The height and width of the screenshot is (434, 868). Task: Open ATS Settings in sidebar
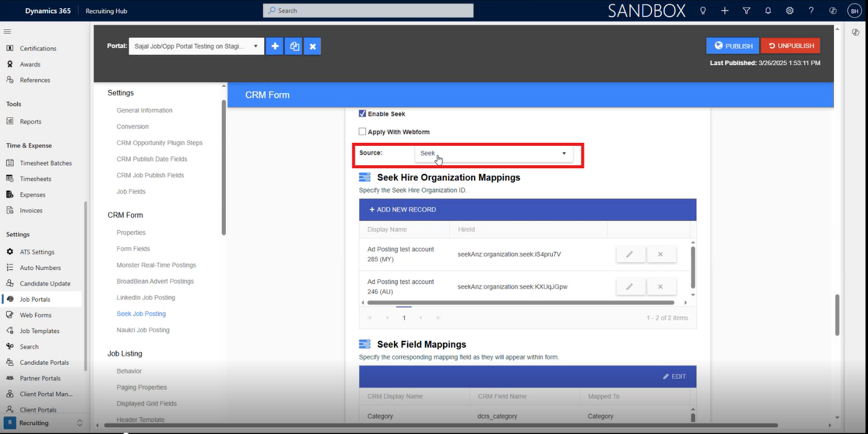tap(37, 252)
